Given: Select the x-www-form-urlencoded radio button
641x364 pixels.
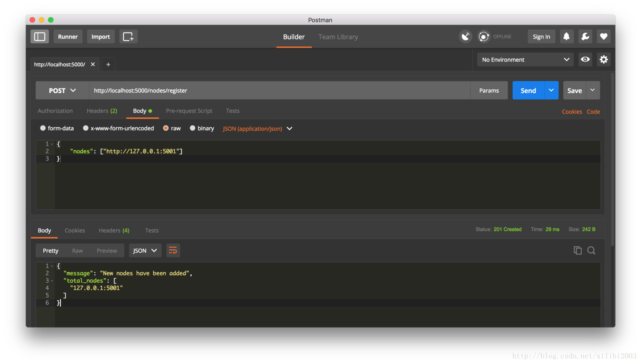Looking at the screenshot, I should (86, 128).
